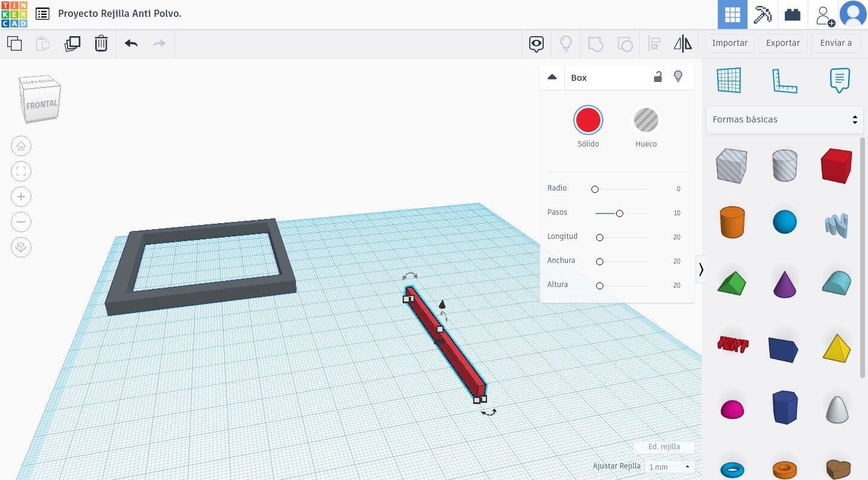Open the Notes tool

[840, 80]
